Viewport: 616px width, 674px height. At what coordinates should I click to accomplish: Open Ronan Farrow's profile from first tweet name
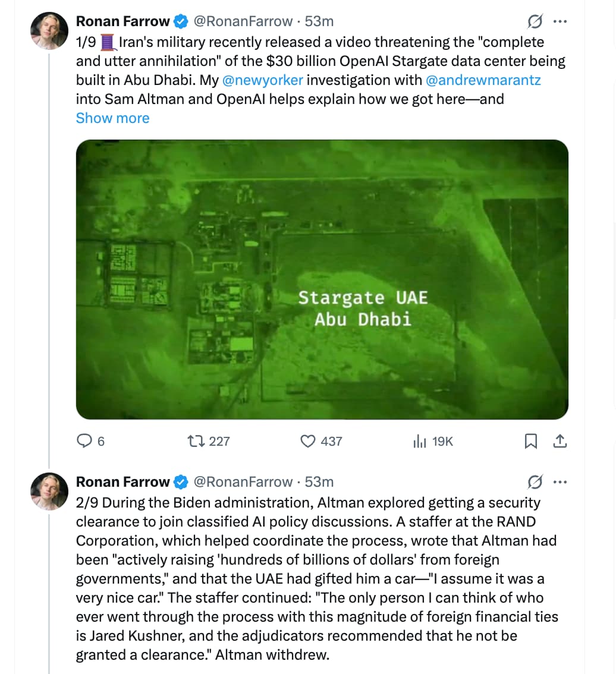122,21
